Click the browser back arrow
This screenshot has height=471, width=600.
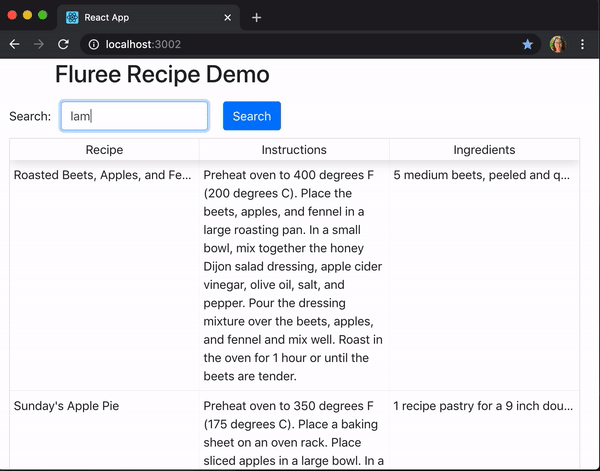coord(15,44)
